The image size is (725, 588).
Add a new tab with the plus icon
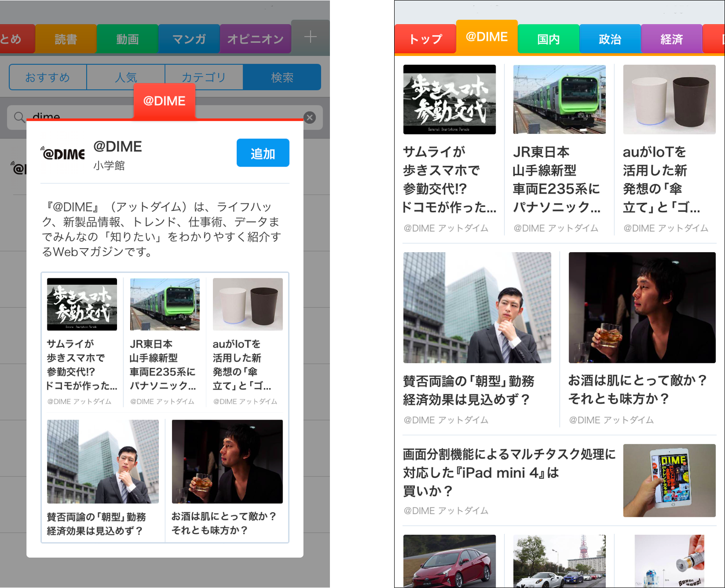pyautogui.click(x=311, y=37)
